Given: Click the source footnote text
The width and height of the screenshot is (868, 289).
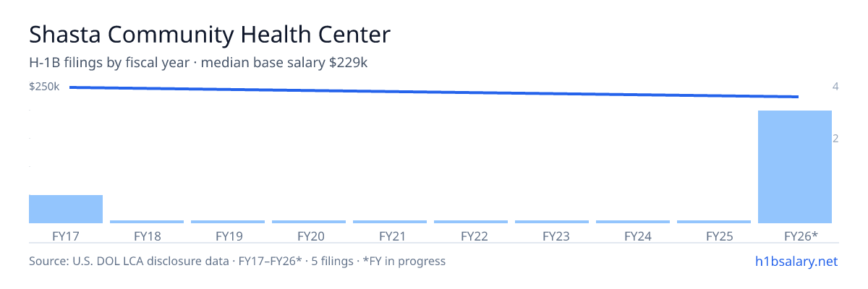Looking at the screenshot, I should 237,261.
